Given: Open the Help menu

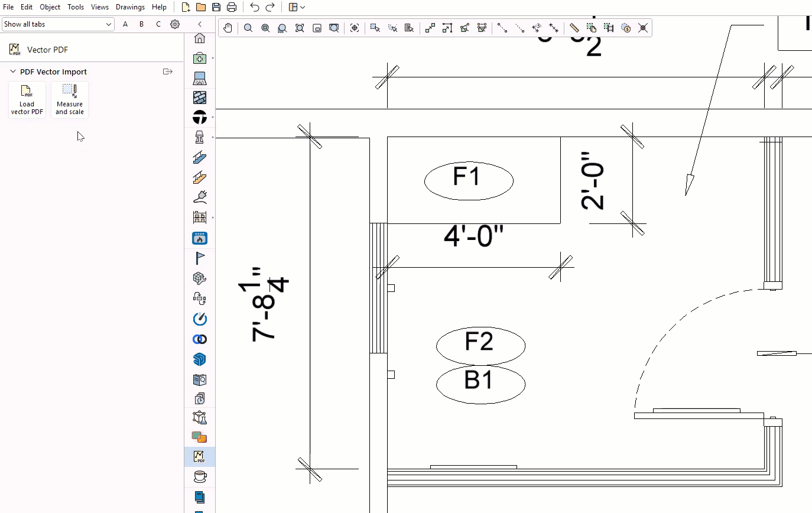Looking at the screenshot, I should 159,7.
